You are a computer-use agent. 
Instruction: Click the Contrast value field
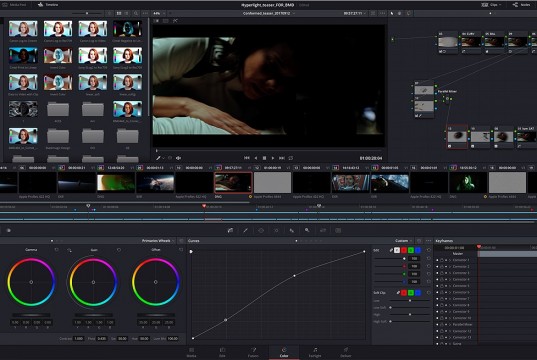click(x=79, y=338)
